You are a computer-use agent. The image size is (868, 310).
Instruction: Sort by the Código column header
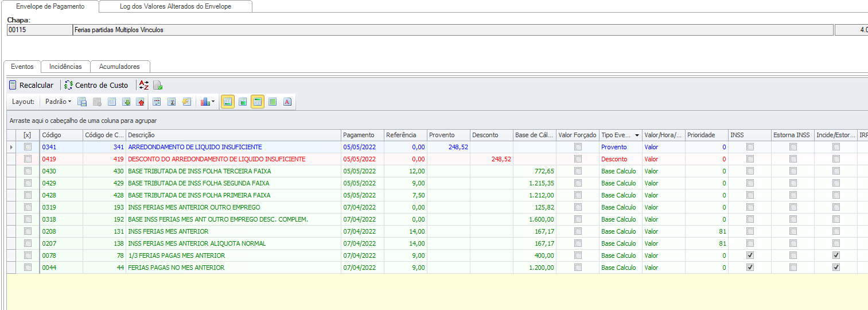pyautogui.click(x=61, y=135)
